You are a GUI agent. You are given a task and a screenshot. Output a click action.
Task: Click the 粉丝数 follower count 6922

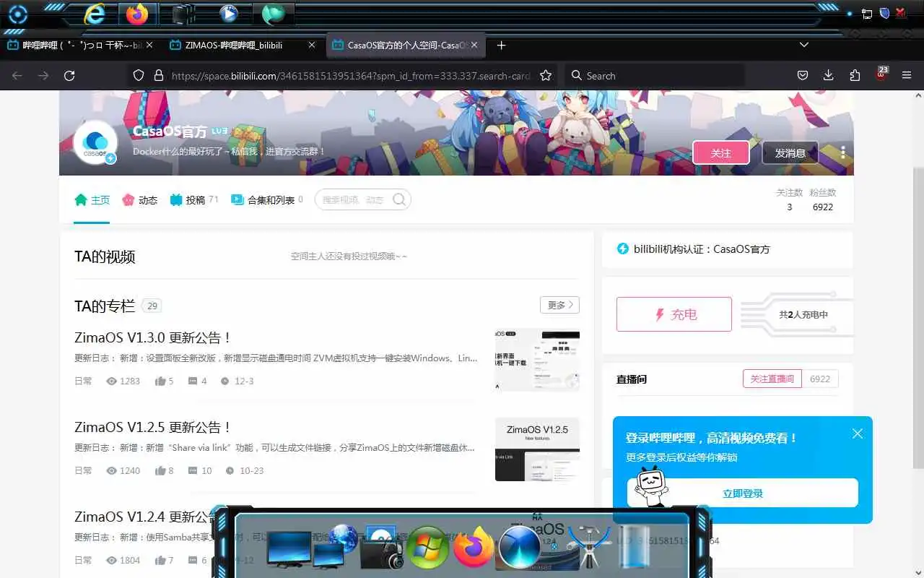click(x=822, y=207)
